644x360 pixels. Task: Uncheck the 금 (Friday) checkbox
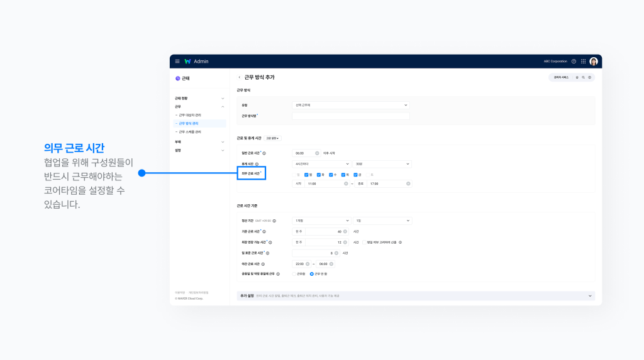pyautogui.click(x=356, y=175)
